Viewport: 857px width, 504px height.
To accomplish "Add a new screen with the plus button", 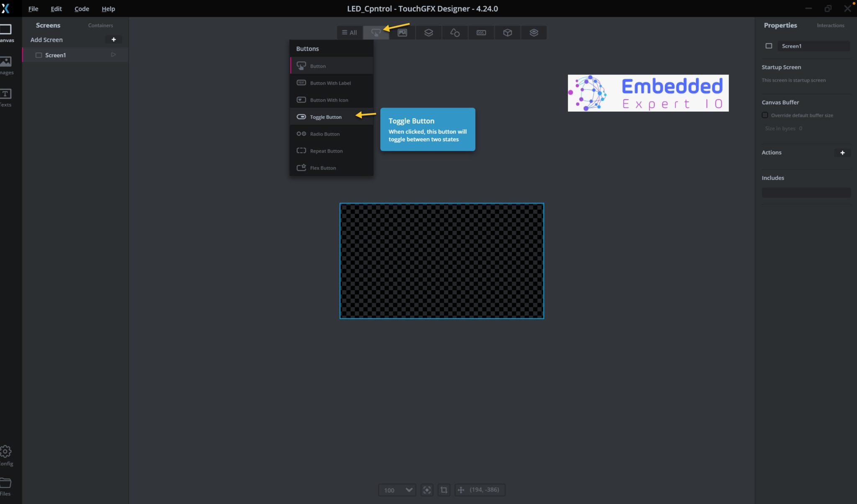I will (x=113, y=39).
